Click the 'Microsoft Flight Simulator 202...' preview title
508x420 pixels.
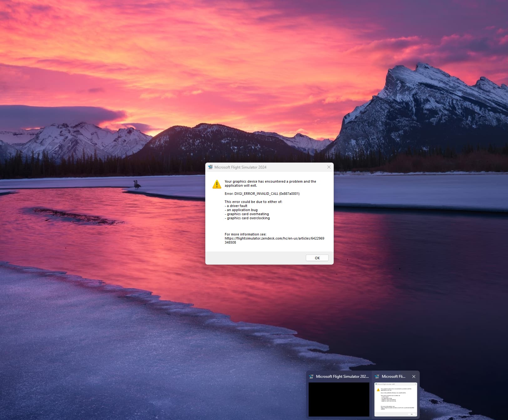pos(342,377)
